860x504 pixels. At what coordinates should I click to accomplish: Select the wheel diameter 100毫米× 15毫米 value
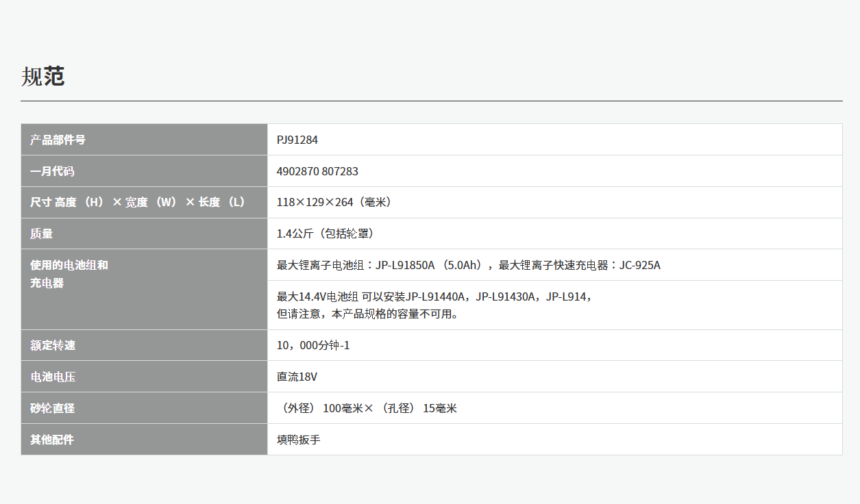[x=367, y=408]
